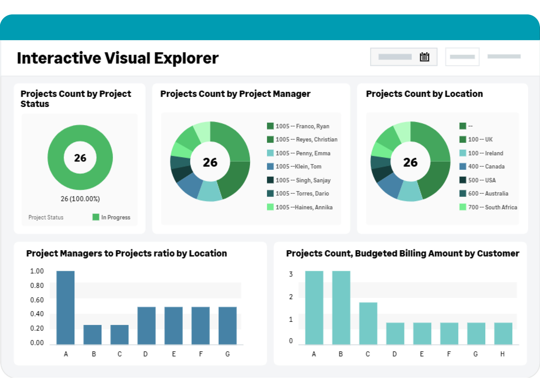The width and height of the screenshot is (540, 392).
Task: Click the calendar icon in date picker
Action: click(424, 57)
